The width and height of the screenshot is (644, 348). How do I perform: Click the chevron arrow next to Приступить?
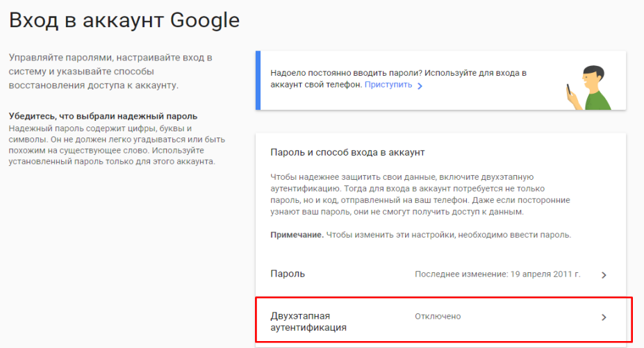(420, 85)
